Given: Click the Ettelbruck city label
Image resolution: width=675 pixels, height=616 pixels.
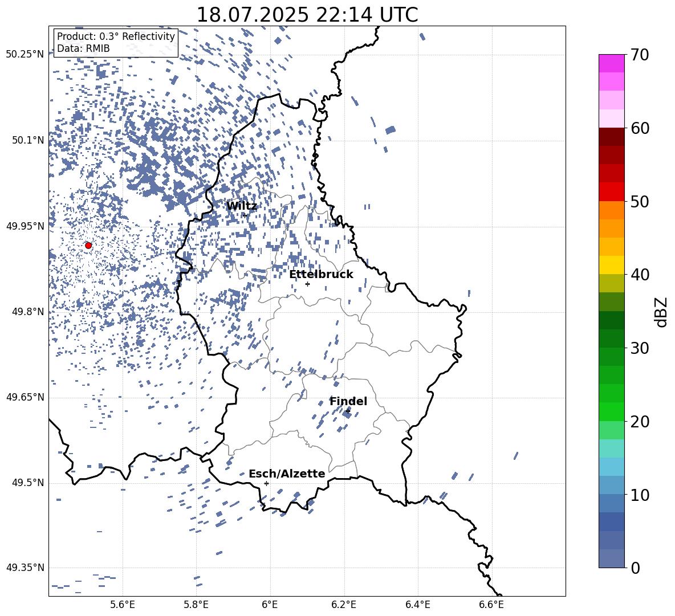Looking at the screenshot, I should (x=321, y=275).
